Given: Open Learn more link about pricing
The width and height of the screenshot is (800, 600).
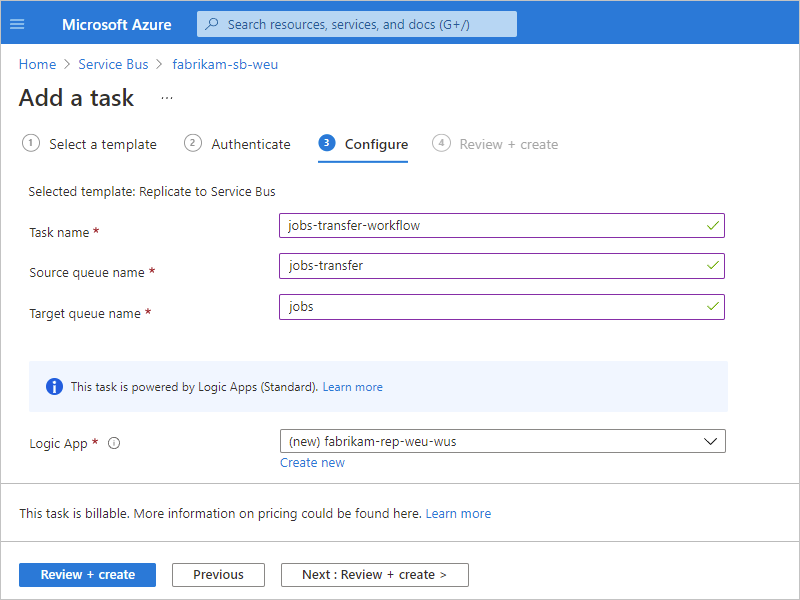Looking at the screenshot, I should (458, 514).
